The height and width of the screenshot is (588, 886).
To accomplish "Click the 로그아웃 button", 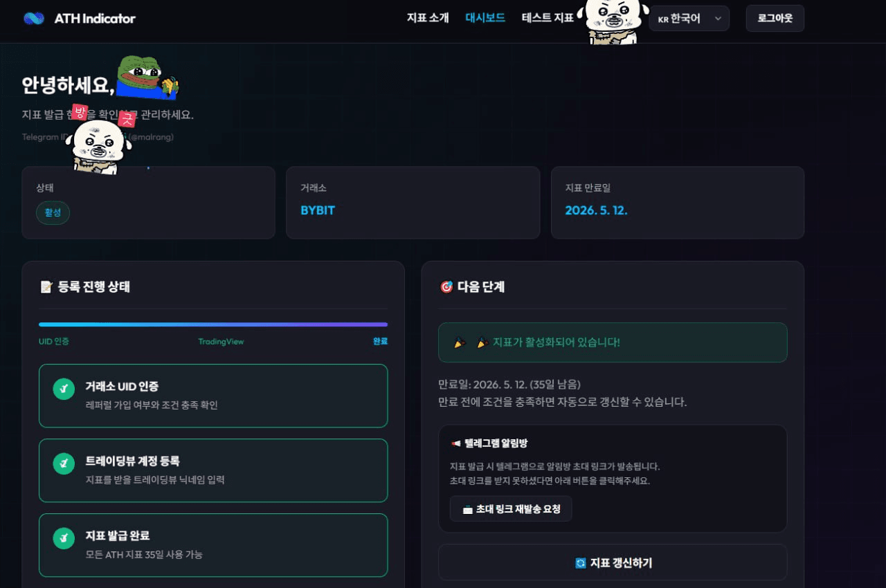I will pos(775,19).
